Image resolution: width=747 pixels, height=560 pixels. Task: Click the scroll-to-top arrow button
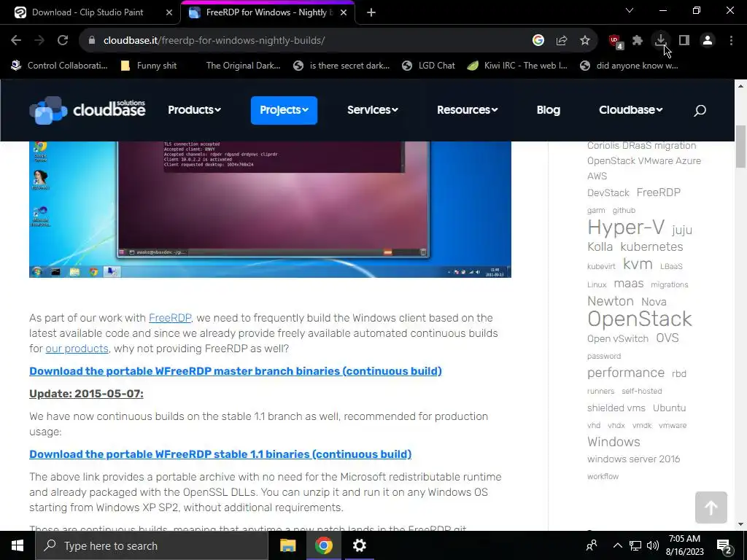pyautogui.click(x=711, y=507)
